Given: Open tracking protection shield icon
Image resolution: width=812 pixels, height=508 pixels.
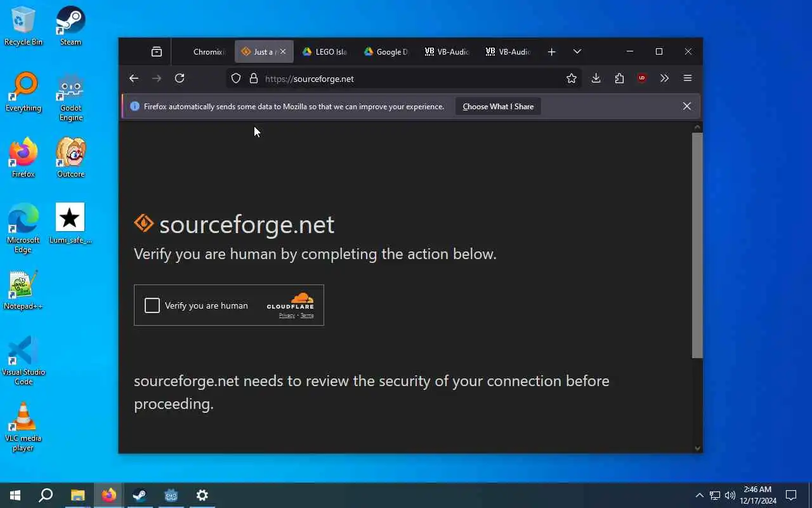Looking at the screenshot, I should (x=236, y=79).
